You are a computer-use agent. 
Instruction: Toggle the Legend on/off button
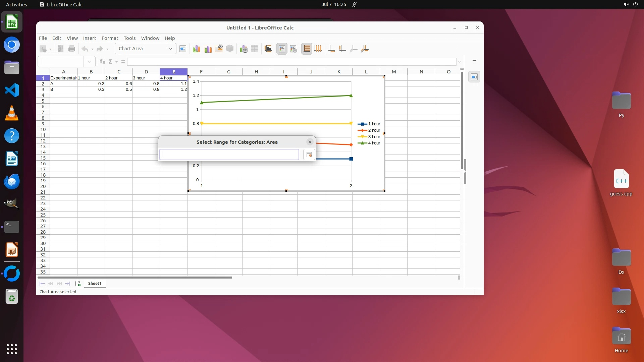tap(282, 49)
